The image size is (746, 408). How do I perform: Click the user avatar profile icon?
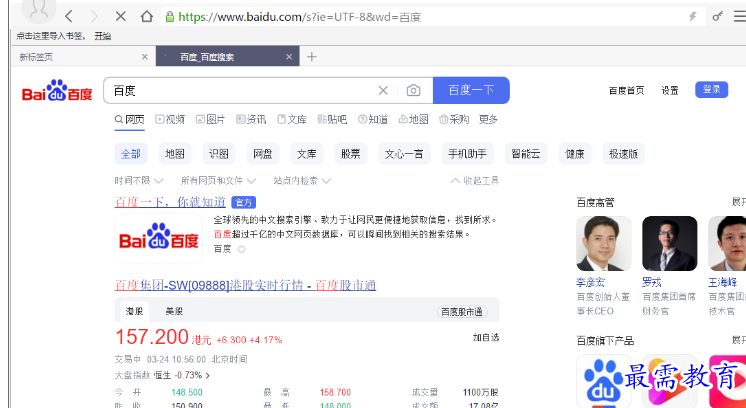(x=39, y=10)
